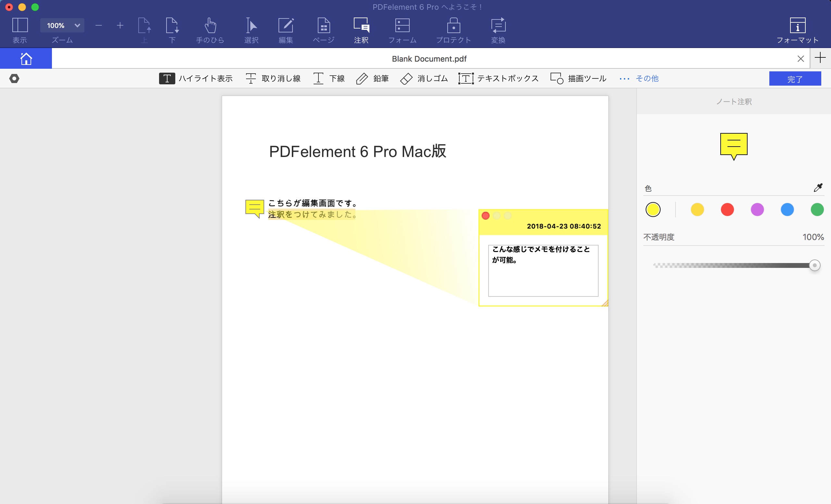This screenshot has width=831, height=504.
Task: Open the 編集 edit tool
Action: click(286, 25)
